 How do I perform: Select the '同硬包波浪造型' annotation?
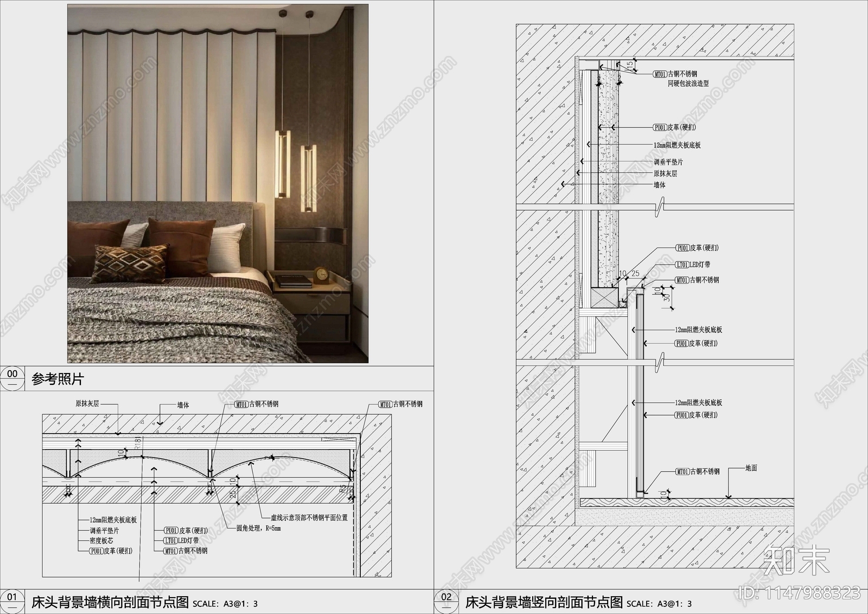[688, 84]
